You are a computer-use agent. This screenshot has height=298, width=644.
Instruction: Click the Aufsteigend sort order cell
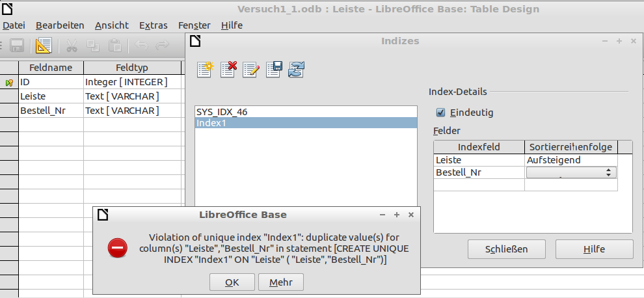point(571,160)
